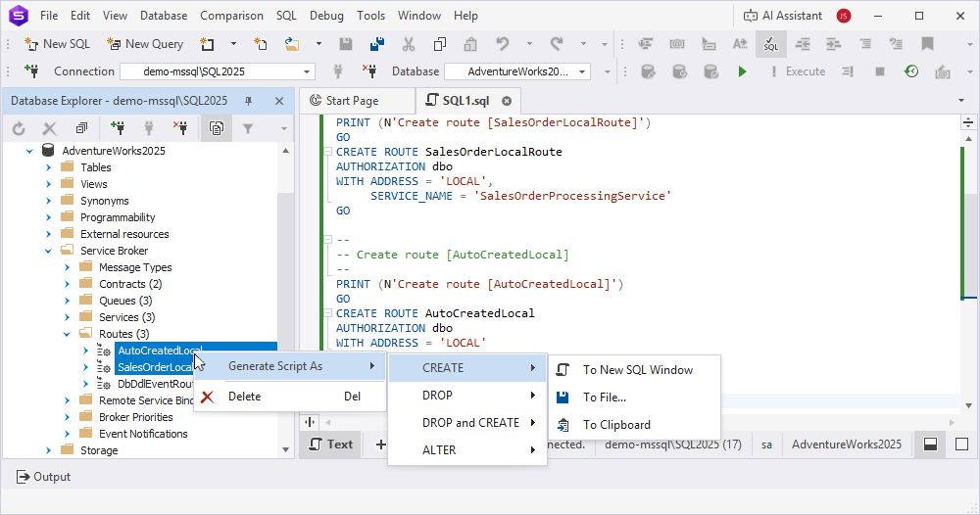Select the DROP submenu item
Screen dimensions: 980x515
[467, 396]
